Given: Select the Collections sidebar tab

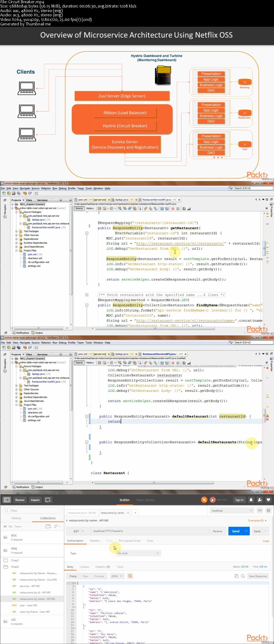Looking at the screenshot, I should [x=48, y=518].
